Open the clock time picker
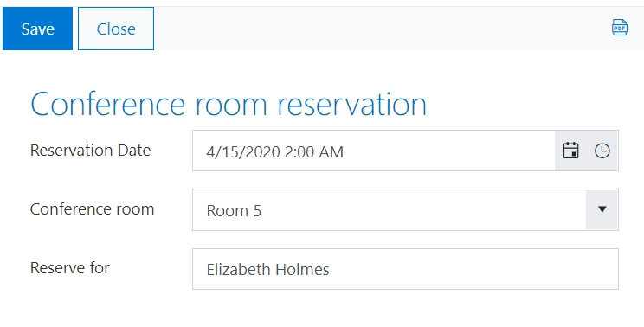644x327 pixels. click(x=602, y=151)
